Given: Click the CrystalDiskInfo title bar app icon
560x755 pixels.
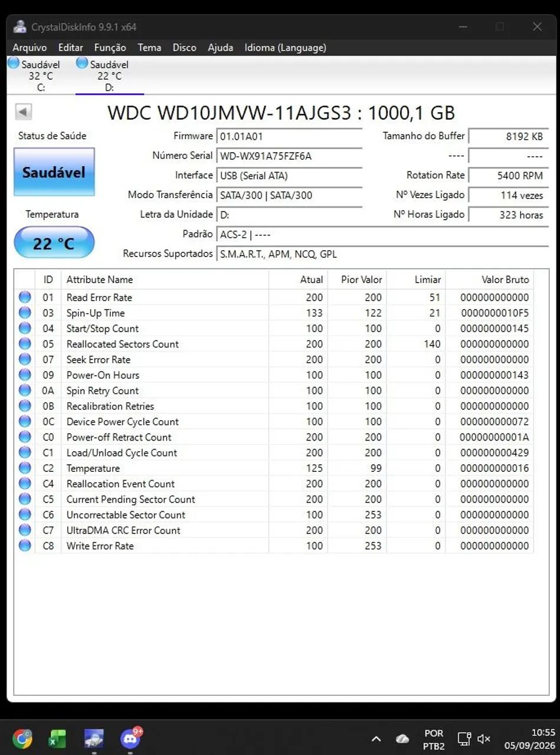Looking at the screenshot, I should click(20, 27).
